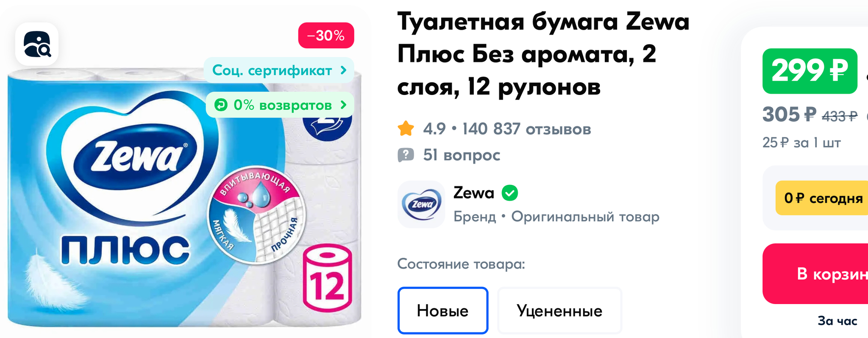The image size is (868, 338).
Task: Click the question mark icon beside 51 вопрос
Action: click(406, 155)
